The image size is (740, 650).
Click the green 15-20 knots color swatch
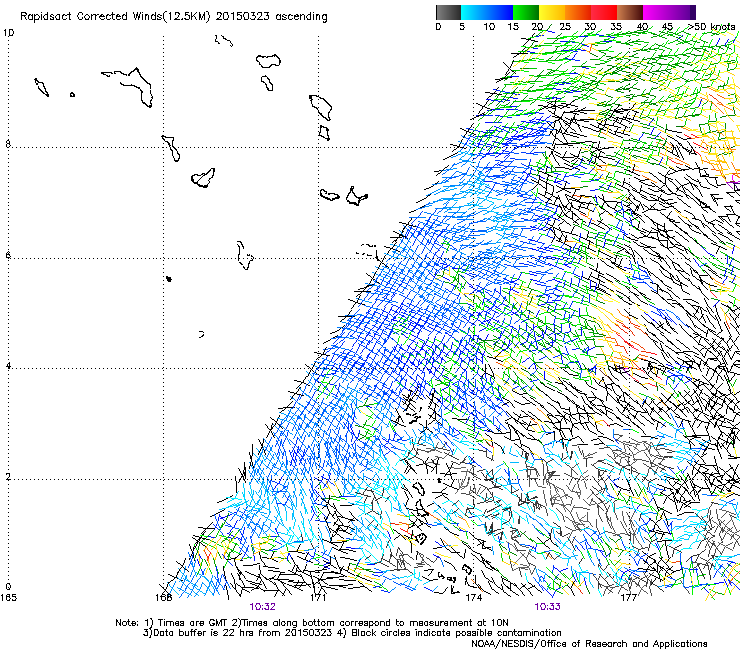(526, 12)
